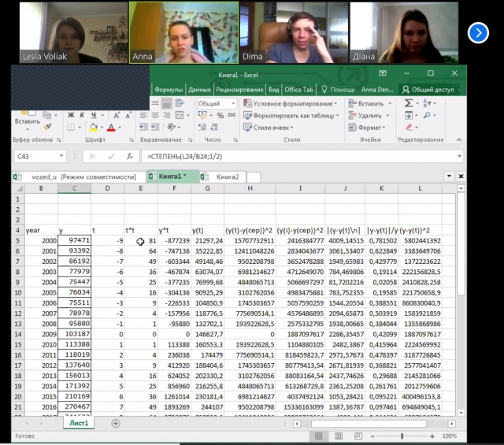The height and width of the screenshot is (445, 504).
Task: Click Merge and Center icon
Action: point(180,115)
